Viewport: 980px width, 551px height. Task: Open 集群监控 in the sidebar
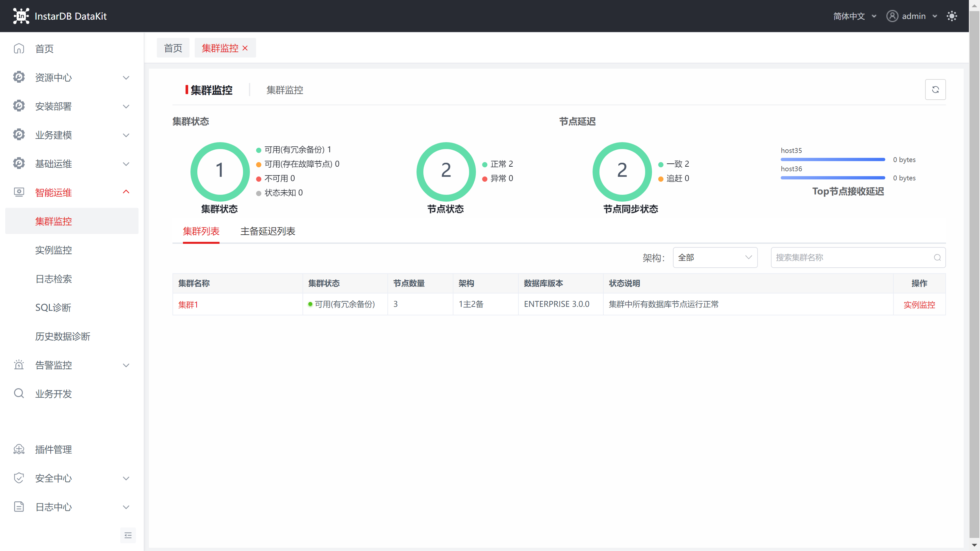(x=72, y=221)
